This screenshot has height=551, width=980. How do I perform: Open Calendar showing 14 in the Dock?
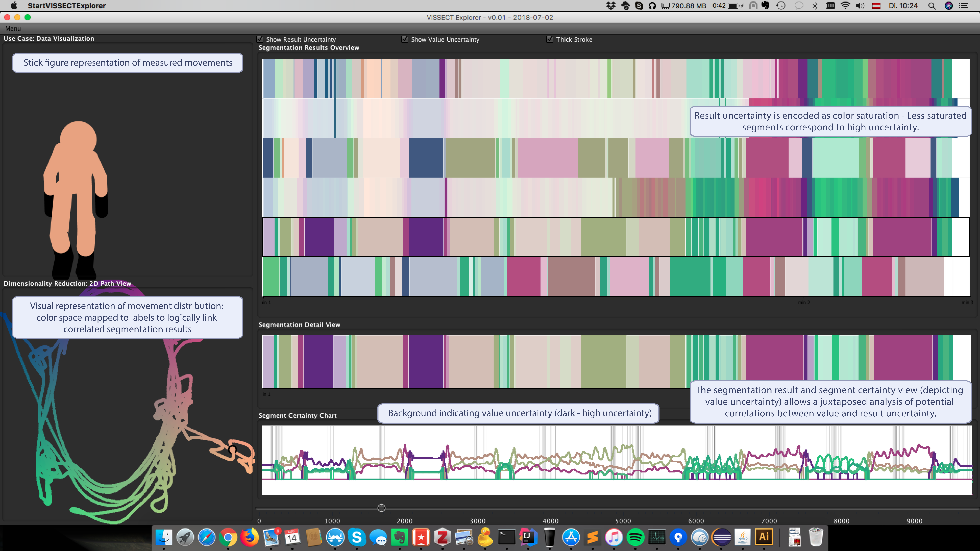click(x=292, y=537)
